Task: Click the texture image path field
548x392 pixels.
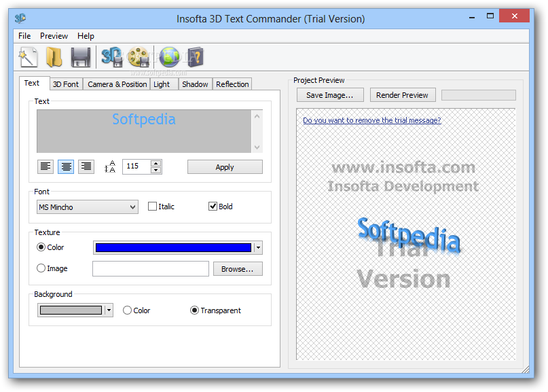Action: coord(151,268)
